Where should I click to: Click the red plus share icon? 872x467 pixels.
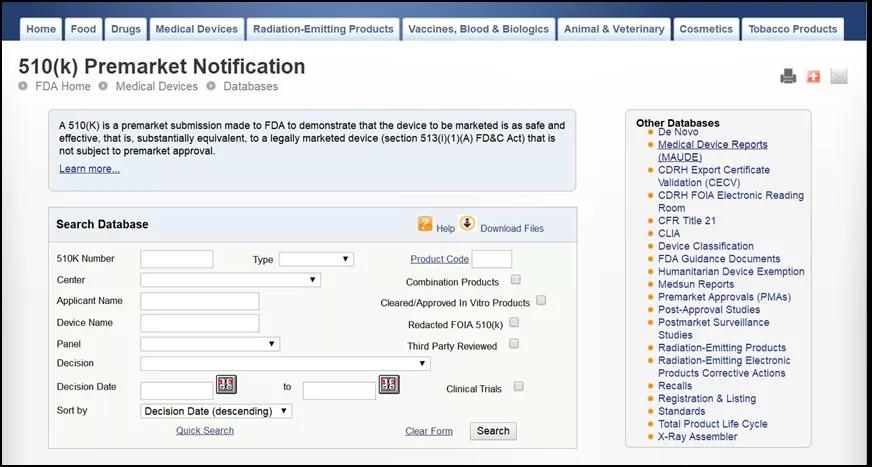pyautogui.click(x=813, y=77)
